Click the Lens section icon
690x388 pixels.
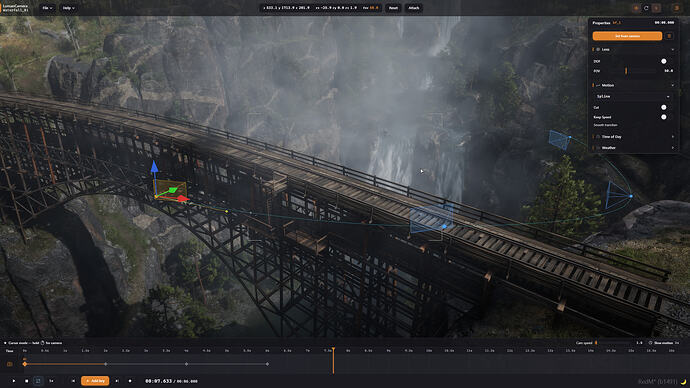[598, 50]
